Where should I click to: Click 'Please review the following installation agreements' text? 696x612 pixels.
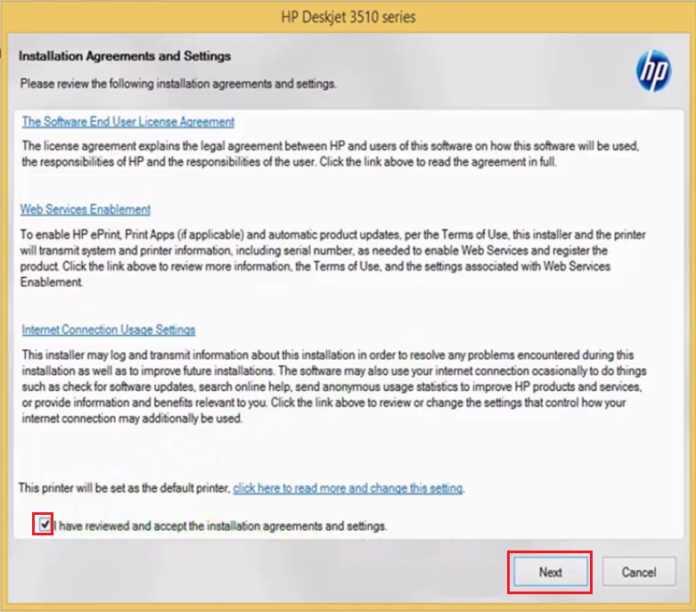[x=178, y=84]
